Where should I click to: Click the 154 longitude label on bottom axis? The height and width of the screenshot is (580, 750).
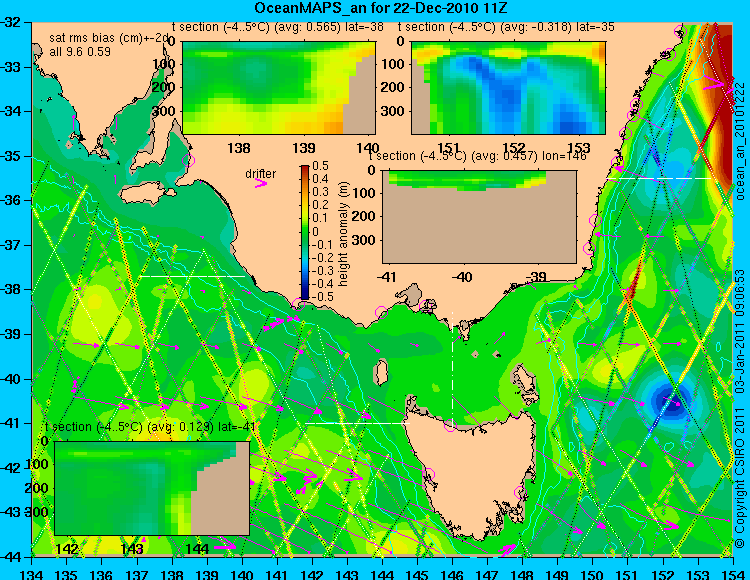732,574
